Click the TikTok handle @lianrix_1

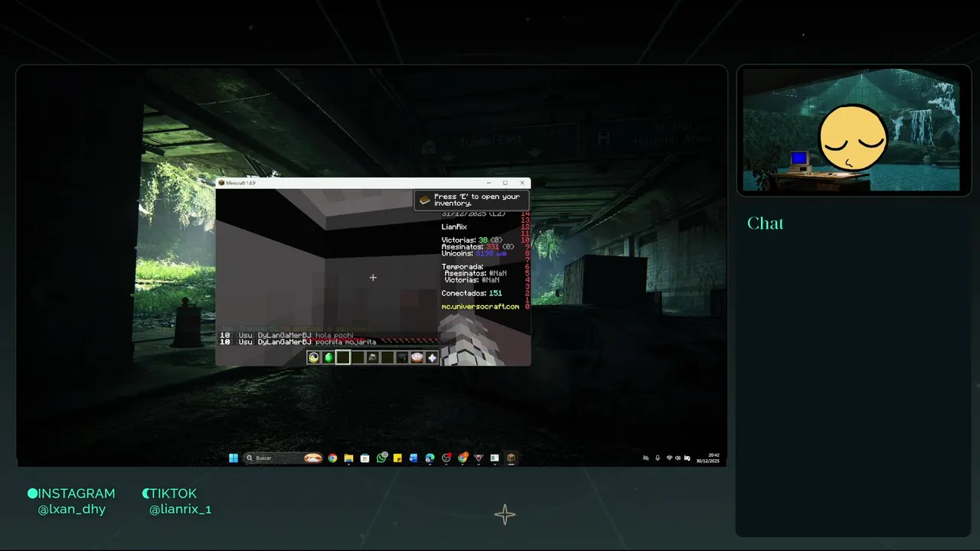tap(180, 510)
